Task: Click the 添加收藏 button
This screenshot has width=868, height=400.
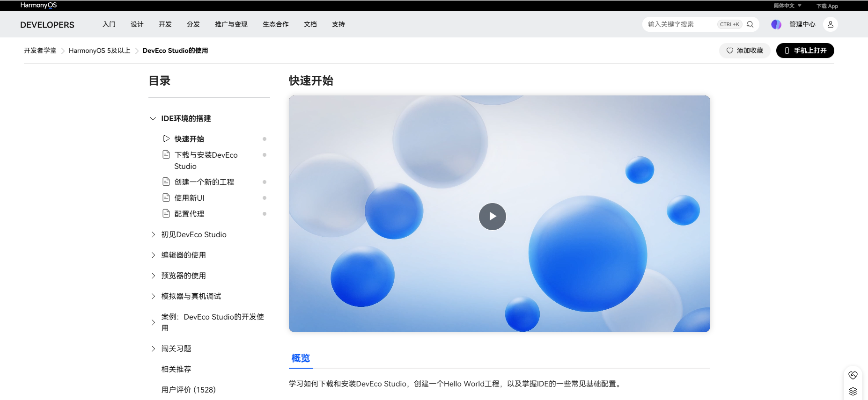Action: [x=745, y=51]
